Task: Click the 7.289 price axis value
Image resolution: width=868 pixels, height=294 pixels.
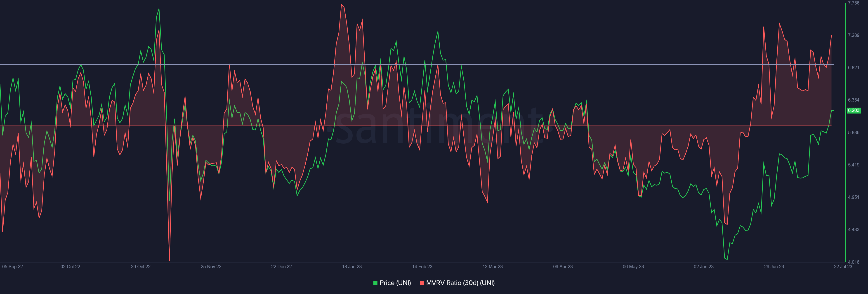Action: 854,36
